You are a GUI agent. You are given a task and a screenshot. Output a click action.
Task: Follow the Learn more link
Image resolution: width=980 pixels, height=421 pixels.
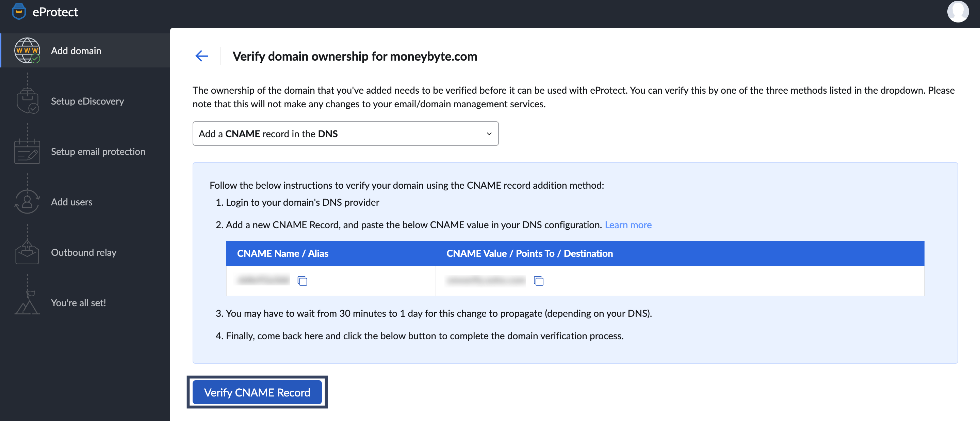(628, 225)
